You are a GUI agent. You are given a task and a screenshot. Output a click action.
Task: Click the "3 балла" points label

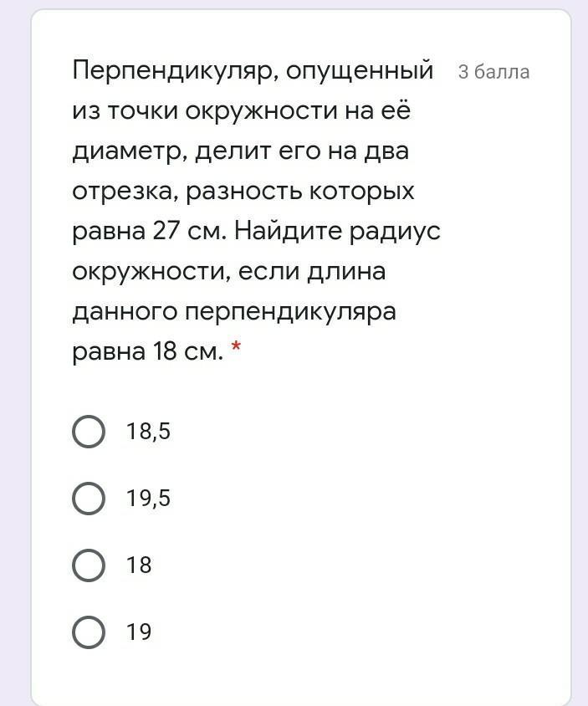[493, 73]
